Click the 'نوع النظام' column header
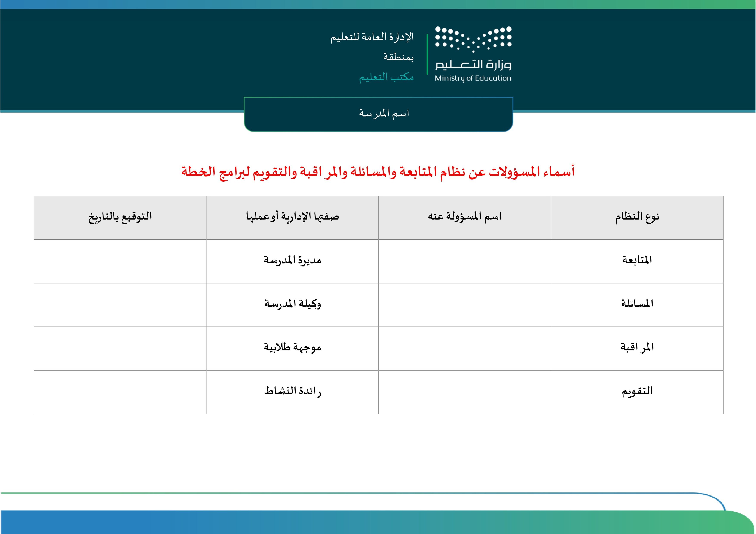The width and height of the screenshot is (756, 534). [637, 217]
